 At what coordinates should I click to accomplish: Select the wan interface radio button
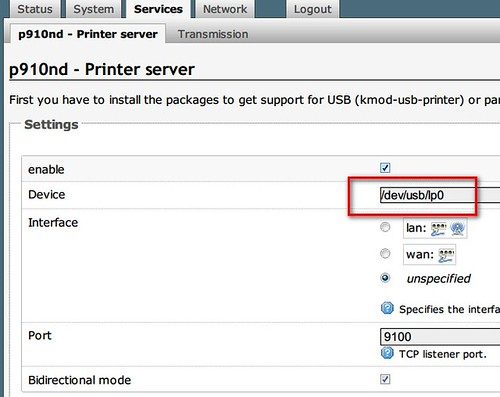[385, 253]
